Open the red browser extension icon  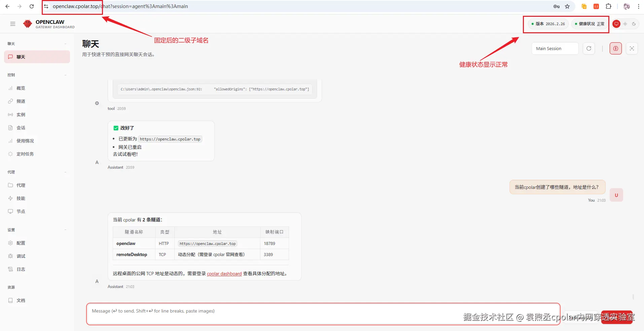point(596,6)
